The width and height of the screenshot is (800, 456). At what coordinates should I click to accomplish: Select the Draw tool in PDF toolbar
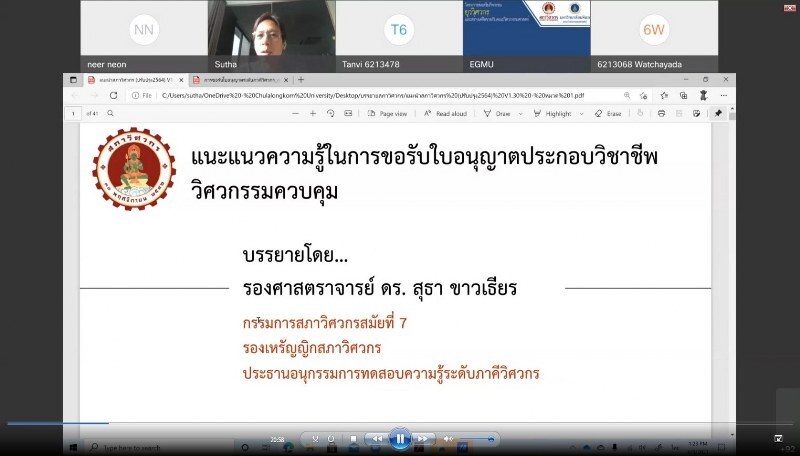tap(498, 114)
